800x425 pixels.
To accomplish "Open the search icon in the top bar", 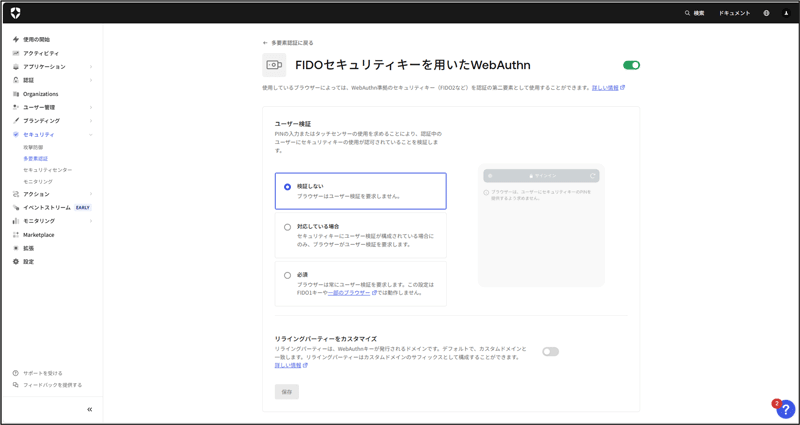I will click(687, 13).
